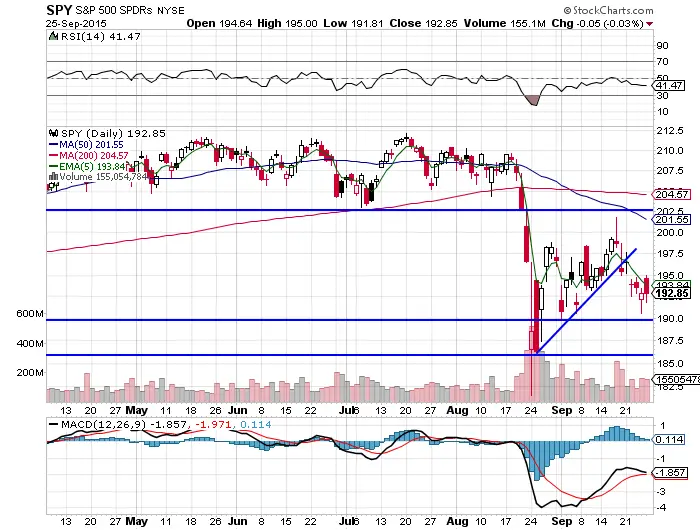The image size is (700, 530).
Task: Select the 'SPY (Daily) 192.85' legend entry
Action: [113, 133]
